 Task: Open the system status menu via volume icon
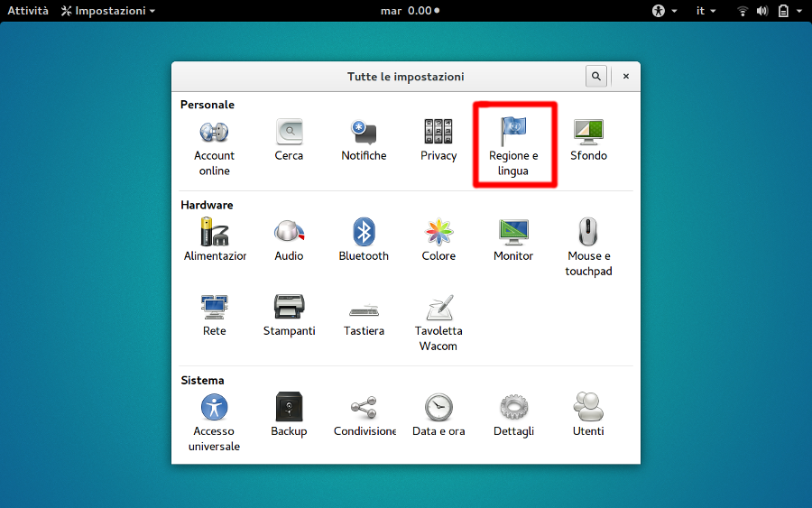[762, 11]
